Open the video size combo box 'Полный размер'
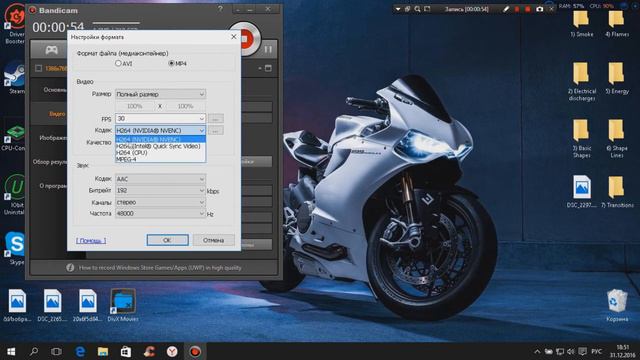This screenshot has width=640, height=360. click(x=160, y=94)
